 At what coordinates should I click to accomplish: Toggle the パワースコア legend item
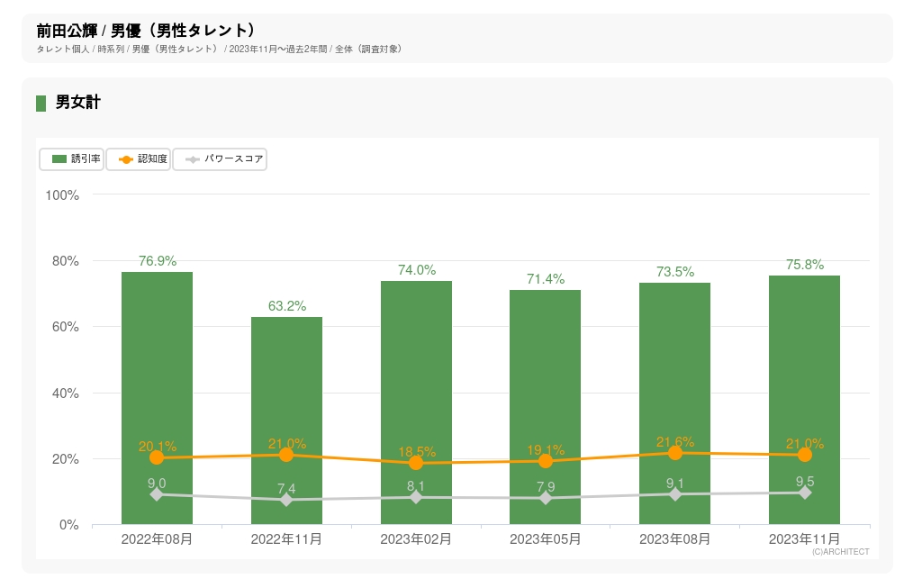coord(221,159)
